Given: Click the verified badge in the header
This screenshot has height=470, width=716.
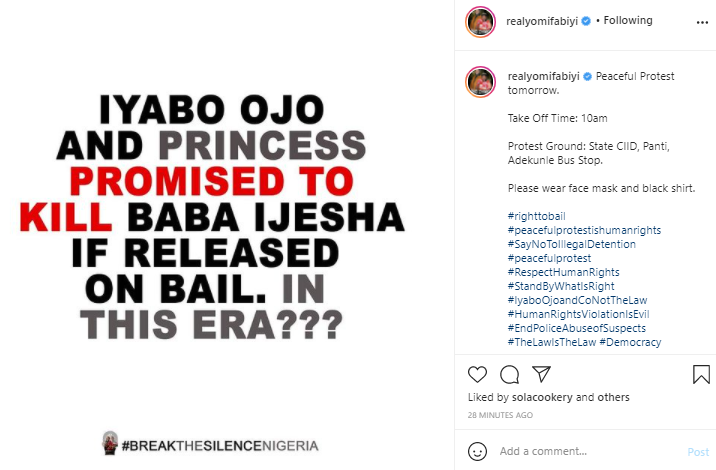Looking at the screenshot, I should (588, 21).
